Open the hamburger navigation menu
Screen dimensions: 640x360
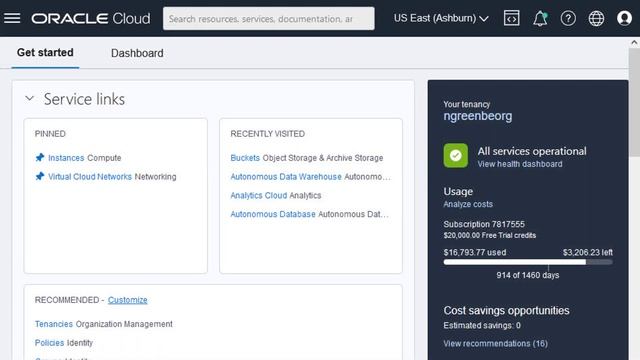[12, 18]
